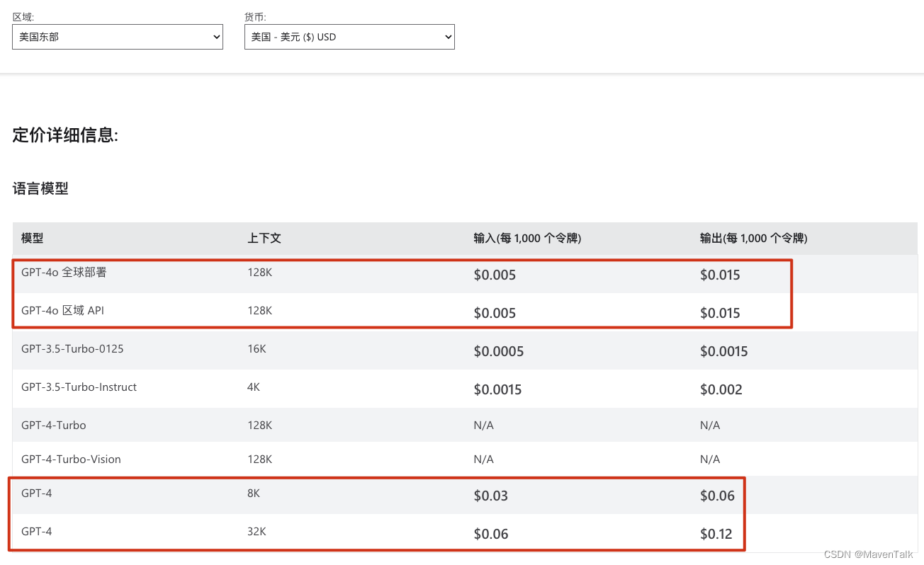Select the GPT-4-Turbo-Vision model name
924x565 pixels.
click(x=71, y=459)
